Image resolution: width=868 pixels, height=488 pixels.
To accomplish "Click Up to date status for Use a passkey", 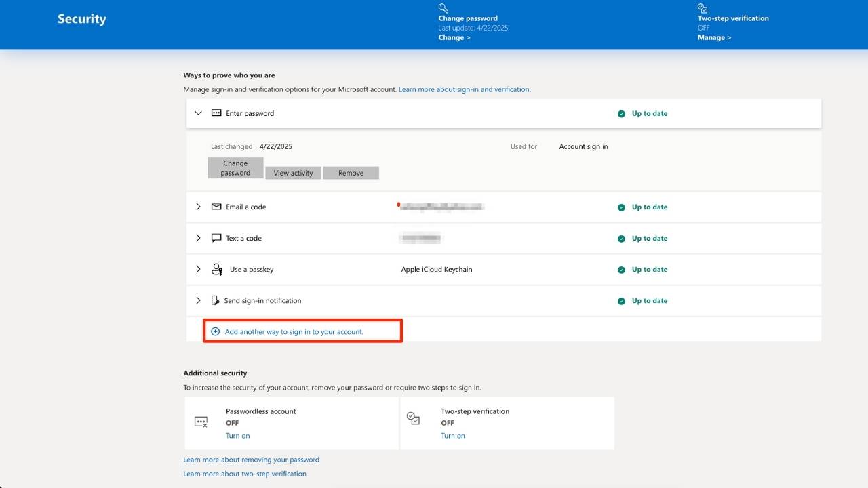I will click(650, 270).
